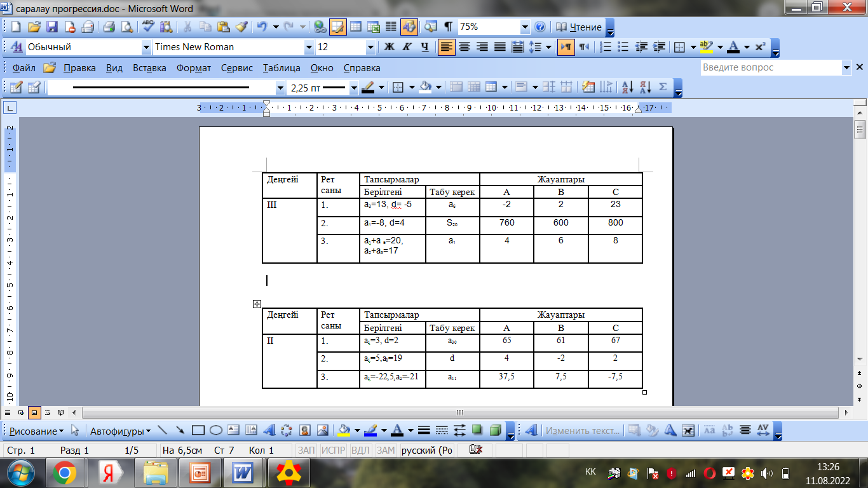Open the line weight dropdown showing 2,25 пт
Screen dimensions: 868x488
pyautogui.click(x=353, y=88)
